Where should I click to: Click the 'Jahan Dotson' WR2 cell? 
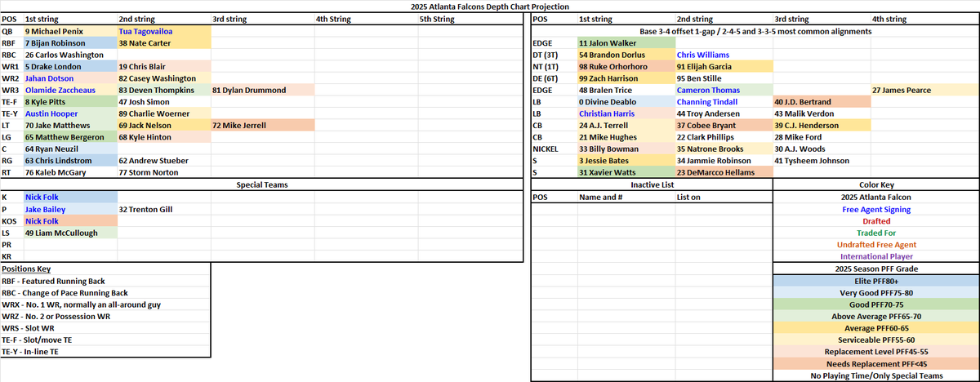(70, 78)
